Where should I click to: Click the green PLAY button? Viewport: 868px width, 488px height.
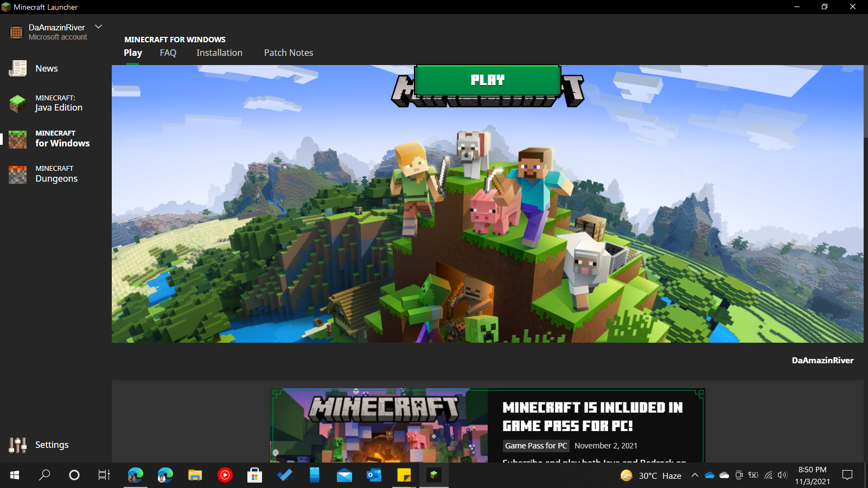488,80
